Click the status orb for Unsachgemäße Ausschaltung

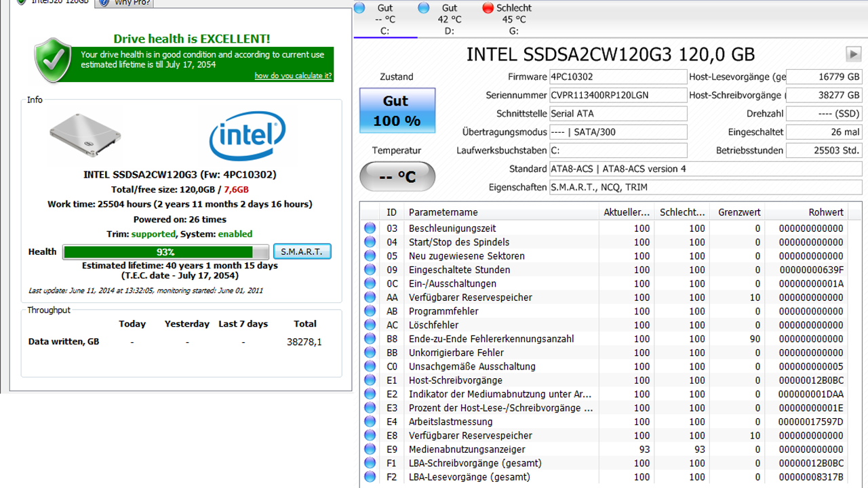click(370, 367)
